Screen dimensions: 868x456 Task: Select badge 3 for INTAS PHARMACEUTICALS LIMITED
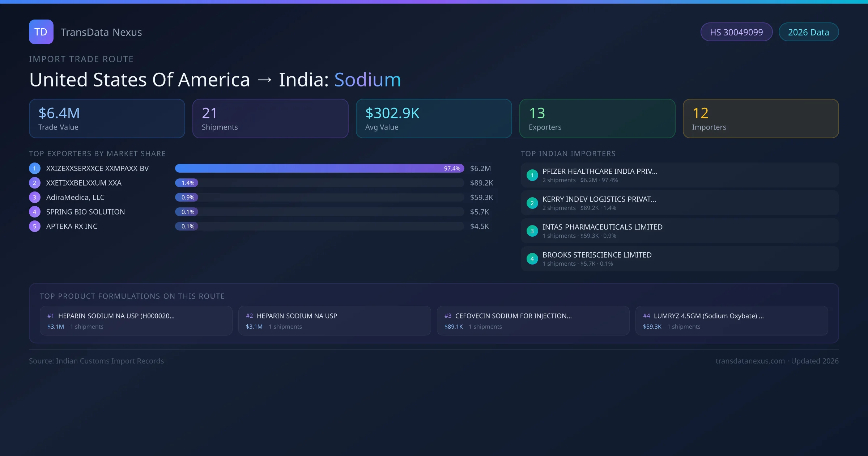(x=532, y=231)
